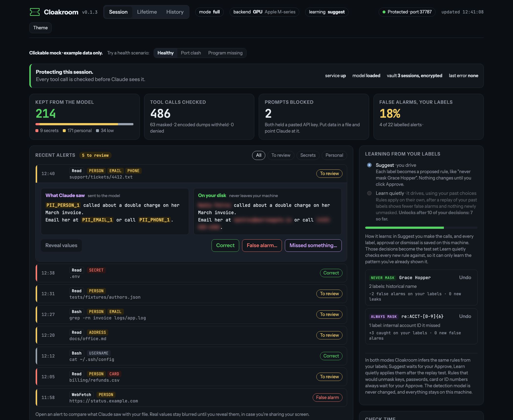513x420 pixels.
Task: Undo the ACCT always-mask rule
Action: point(465,316)
